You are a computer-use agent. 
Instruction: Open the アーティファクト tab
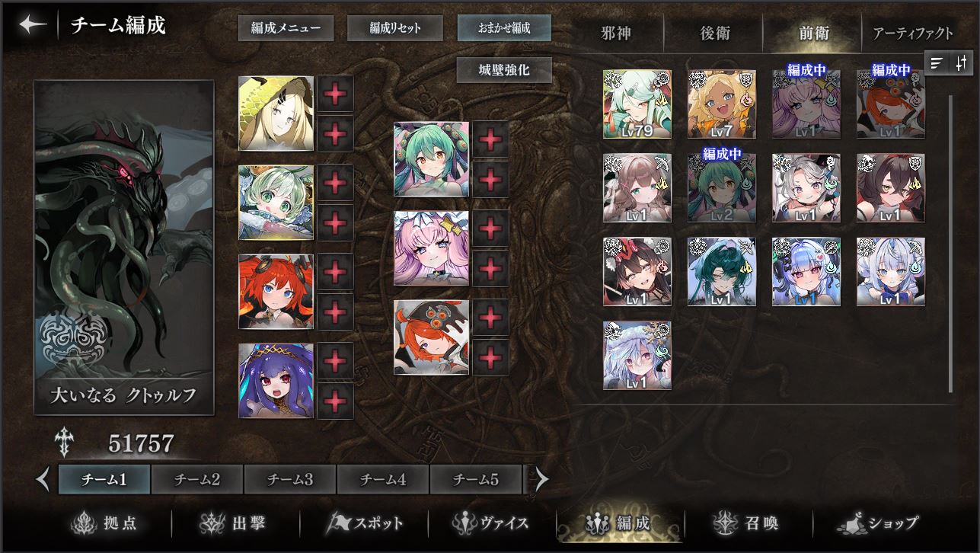click(912, 34)
